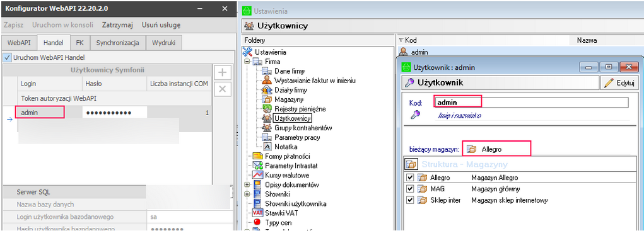Click the Login column header
Image resolution: width=644 pixels, height=231 pixels.
(x=50, y=84)
